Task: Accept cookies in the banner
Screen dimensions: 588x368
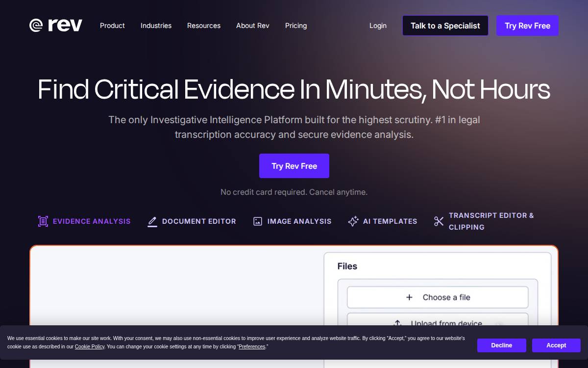Action: tap(556, 345)
